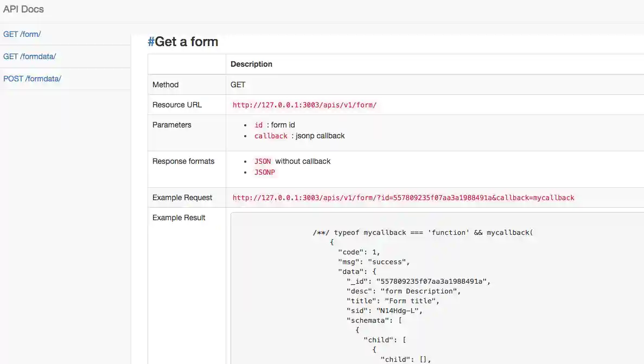Click the GET value in the Method row

pos(238,85)
